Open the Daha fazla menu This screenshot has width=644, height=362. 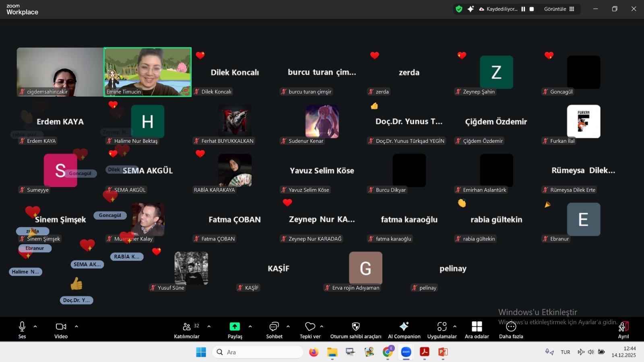511,330
